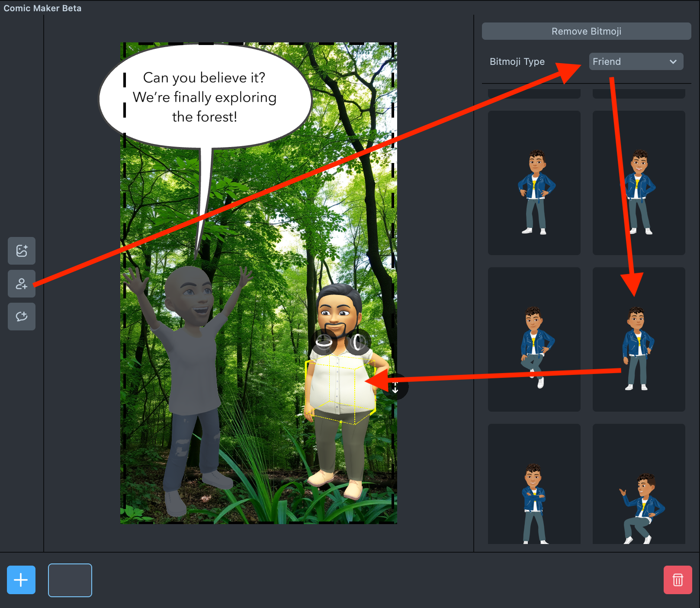Click the add speech bubble icon
Viewport: 700px width, 608px height.
[x=21, y=317]
